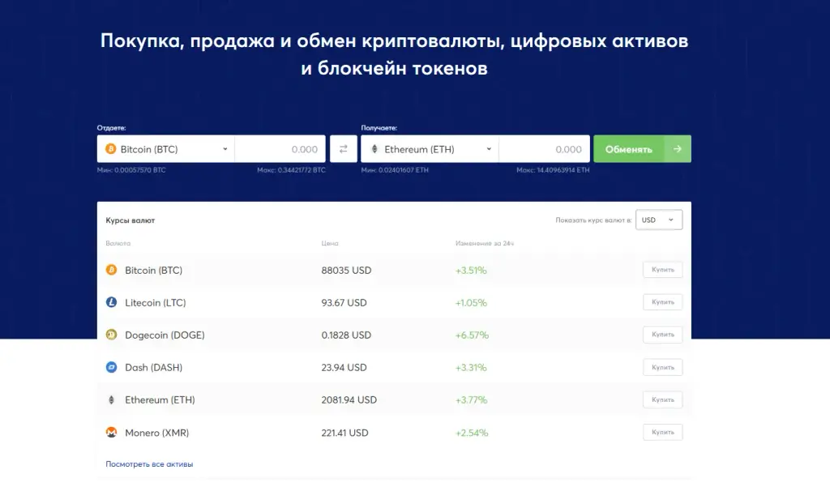Click Купить in the Dogecoin row
Image resolution: width=830 pixels, height=504 pixels.
pos(663,335)
